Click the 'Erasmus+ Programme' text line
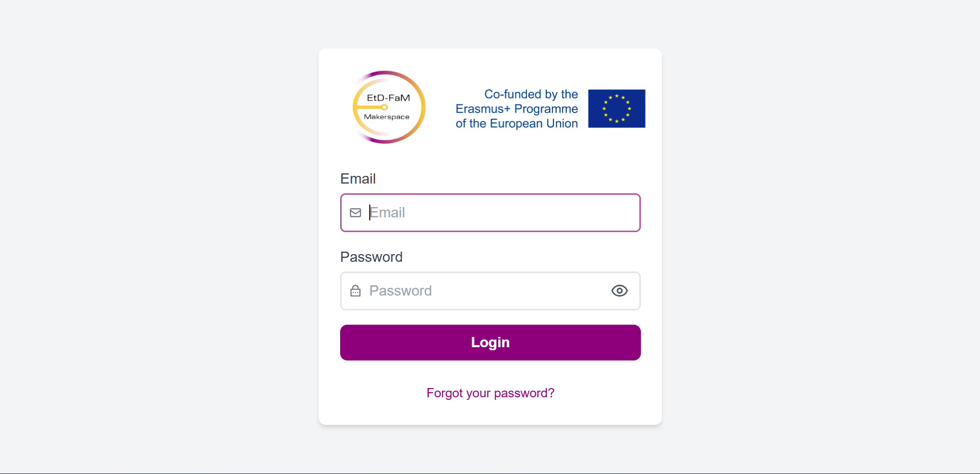 (x=516, y=109)
